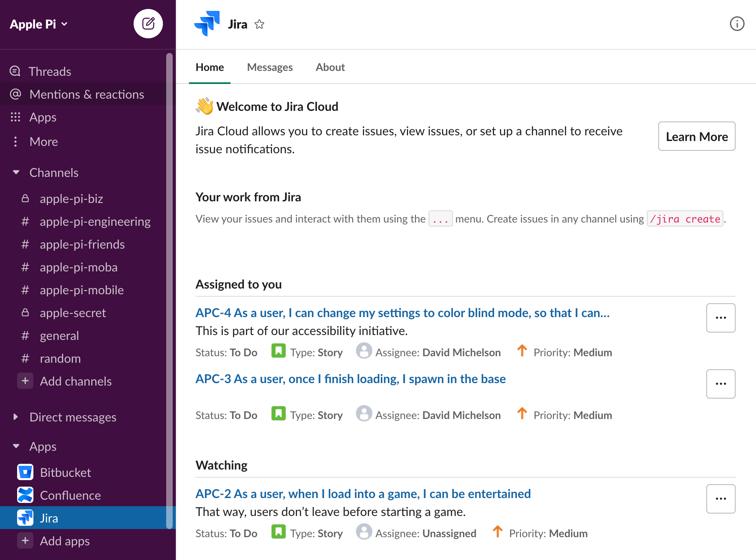
Task: Open Confluence app
Action: tap(83, 495)
